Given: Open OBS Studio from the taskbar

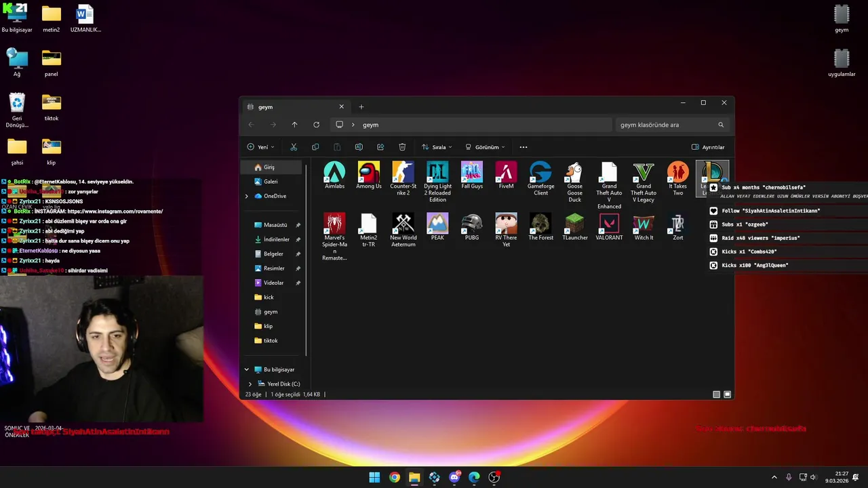Looking at the screenshot, I should click(x=494, y=477).
